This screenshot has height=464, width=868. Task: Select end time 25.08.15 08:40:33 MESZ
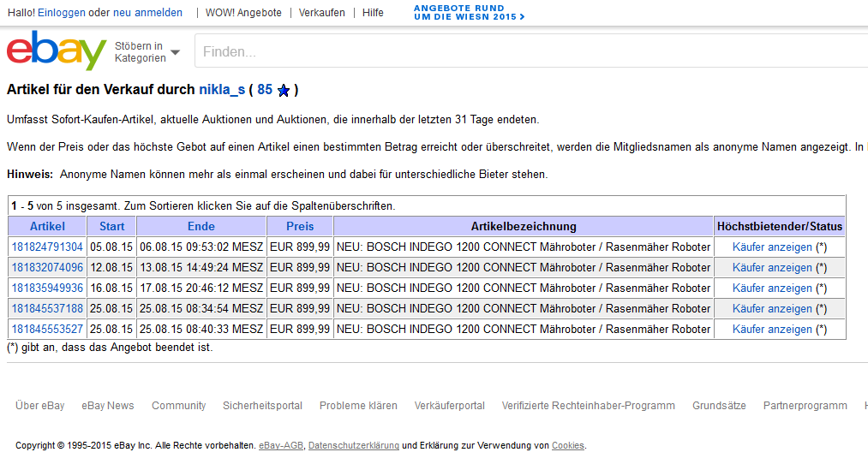pos(201,329)
